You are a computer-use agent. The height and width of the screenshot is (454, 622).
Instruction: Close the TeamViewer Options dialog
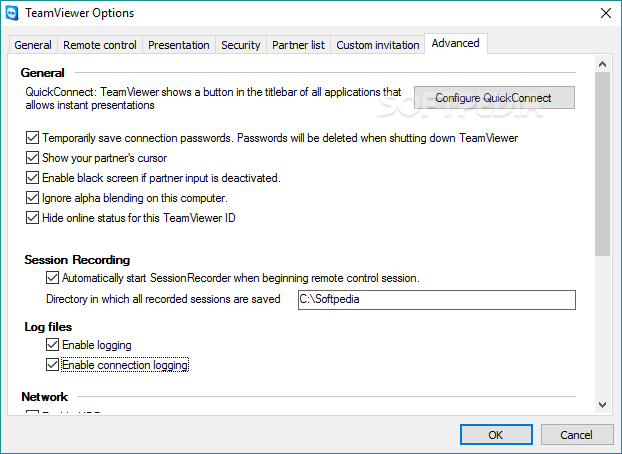[605, 13]
